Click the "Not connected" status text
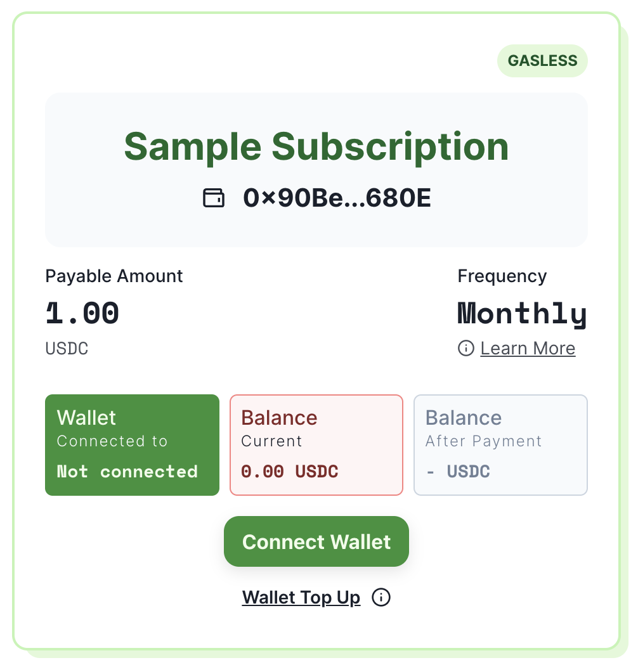 pos(127,472)
